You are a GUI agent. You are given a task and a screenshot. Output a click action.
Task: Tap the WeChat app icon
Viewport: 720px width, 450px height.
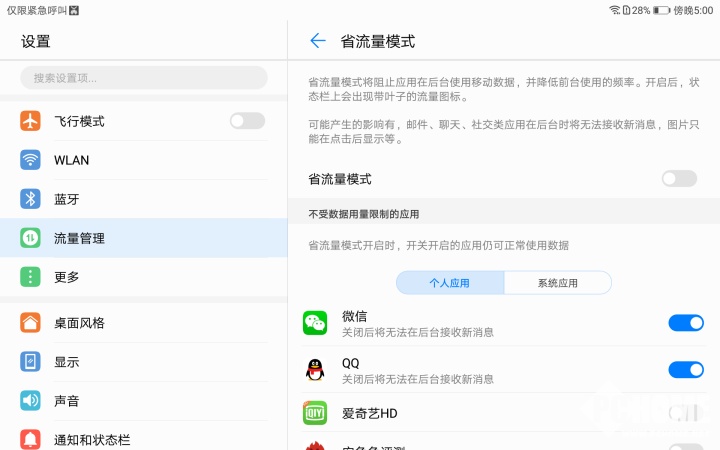tap(315, 323)
